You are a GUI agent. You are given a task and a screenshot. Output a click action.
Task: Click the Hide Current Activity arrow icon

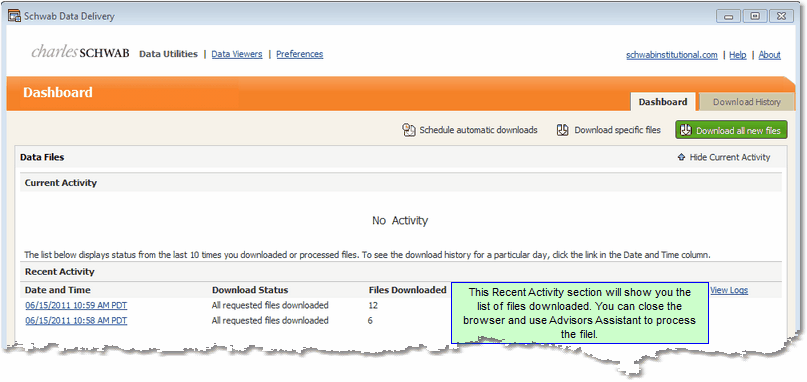click(681, 158)
